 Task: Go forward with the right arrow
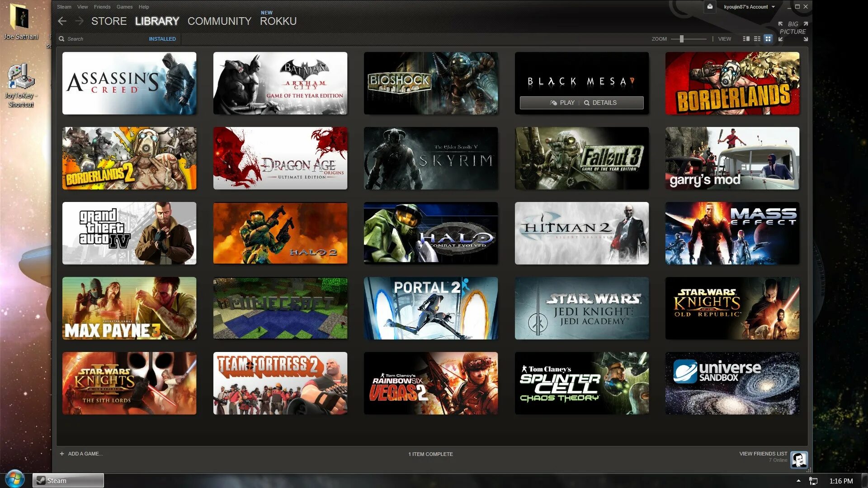pyautogui.click(x=79, y=21)
